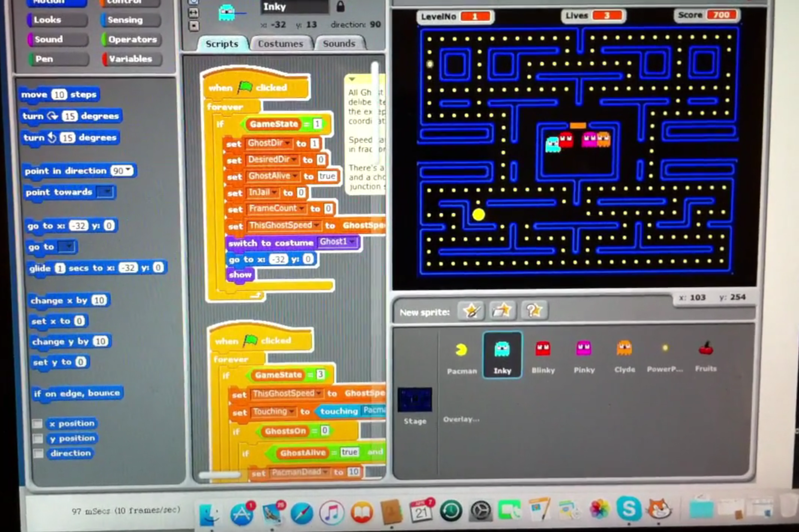Select the Clyde ghost sprite
799x532 pixels.
624,356
